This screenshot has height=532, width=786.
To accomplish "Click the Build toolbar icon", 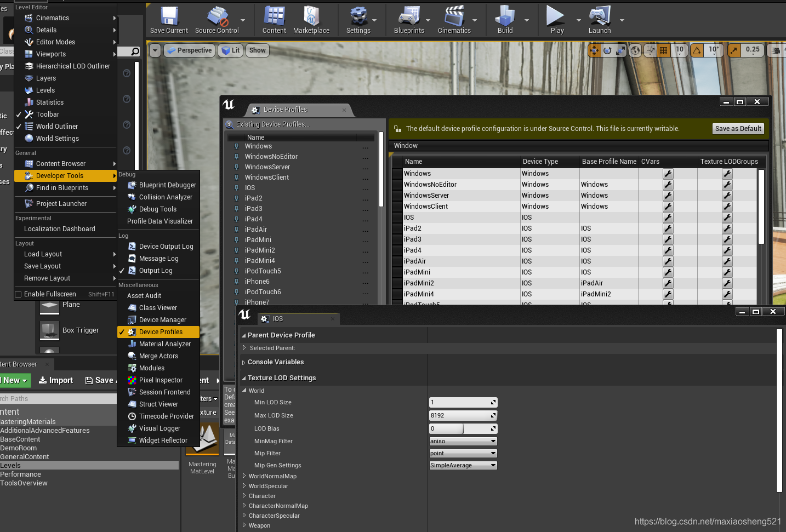I will (x=505, y=20).
